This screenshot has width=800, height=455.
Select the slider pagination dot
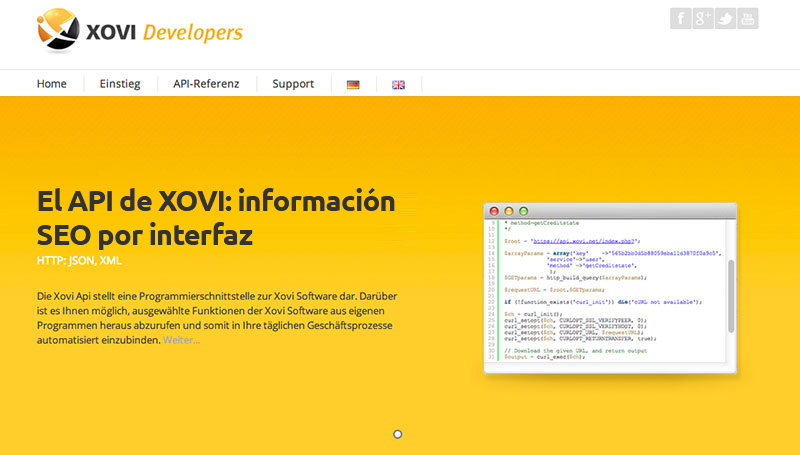pyautogui.click(x=397, y=434)
